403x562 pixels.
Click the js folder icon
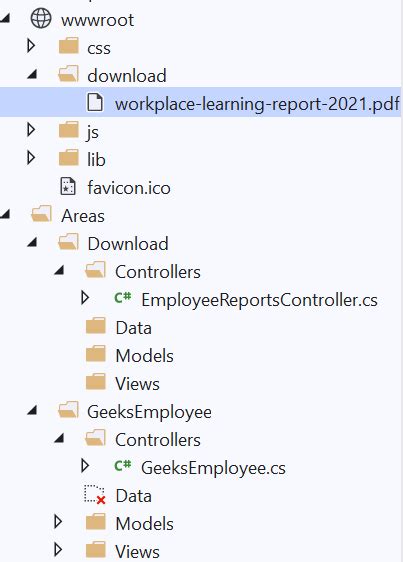[68, 130]
